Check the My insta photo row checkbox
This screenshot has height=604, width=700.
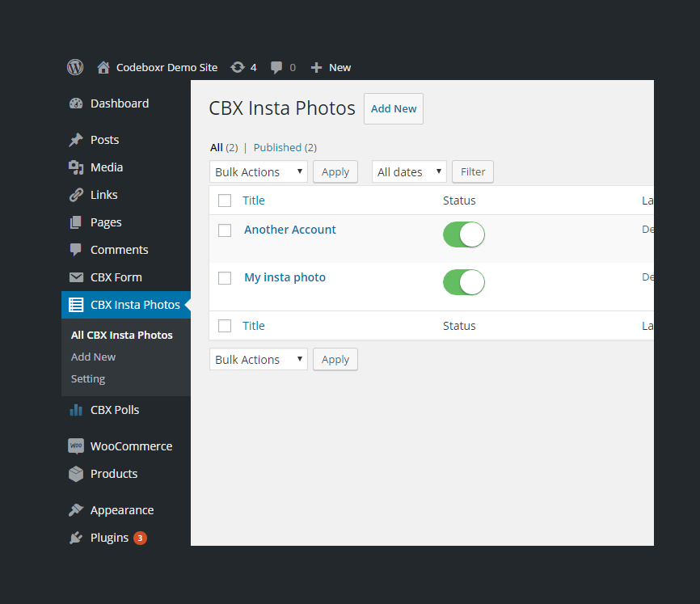pyautogui.click(x=225, y=278)
